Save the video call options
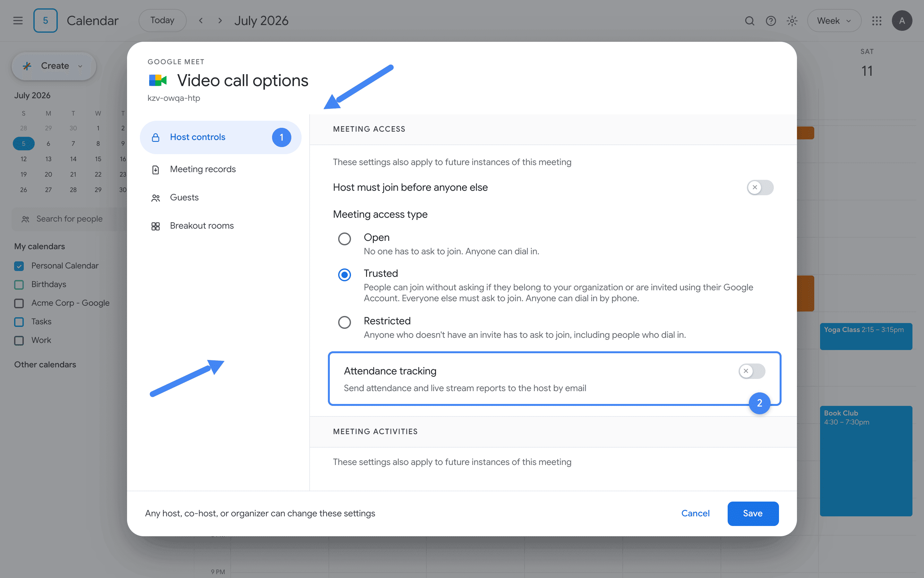The width and height of the screenshot is (924, 578). click(753, 513)
